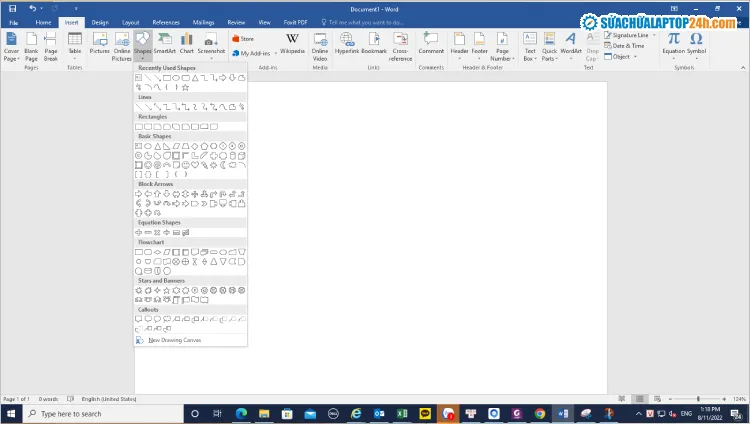Open the Screenshot dropdown

(x=211, y=46)
